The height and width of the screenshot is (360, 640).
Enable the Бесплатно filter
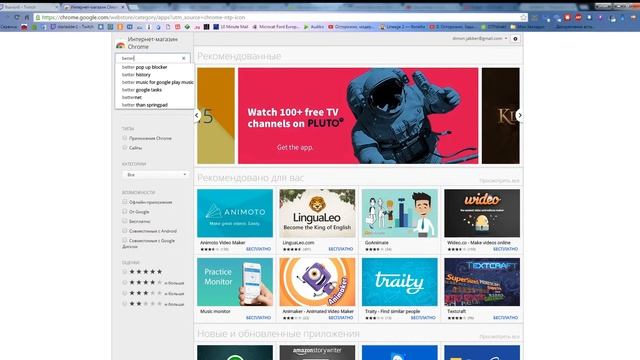click(x=124, y=221)
